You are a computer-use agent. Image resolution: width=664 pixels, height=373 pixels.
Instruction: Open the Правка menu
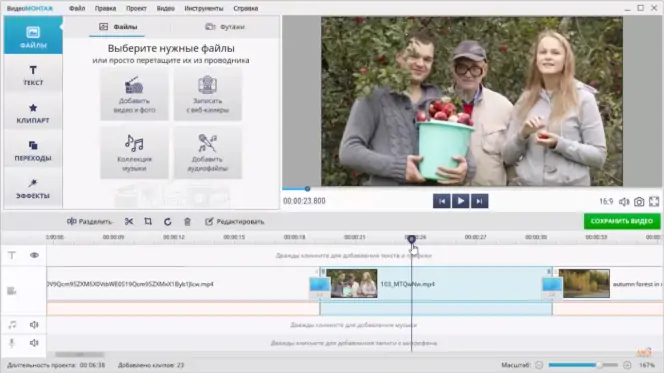[x=105, y=8]
